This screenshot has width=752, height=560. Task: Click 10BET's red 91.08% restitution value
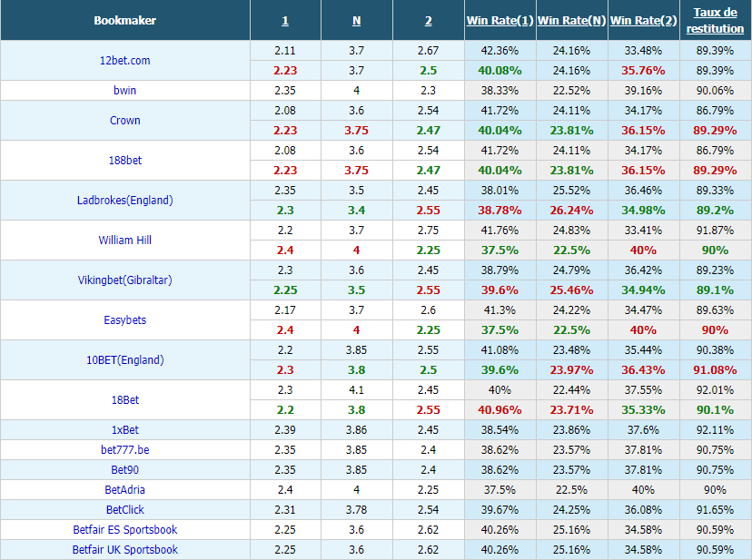[715, 370]
